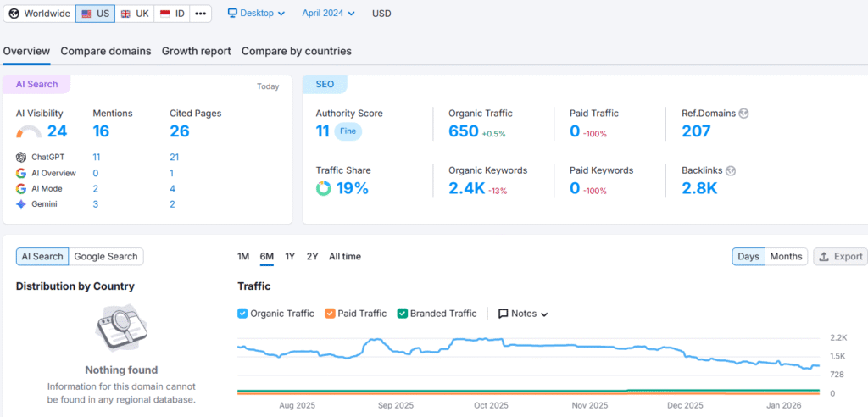This screenshot has height=417, width=868.
Task: Toggle the Paid Traffic checkbox
Action: [331, 314]
